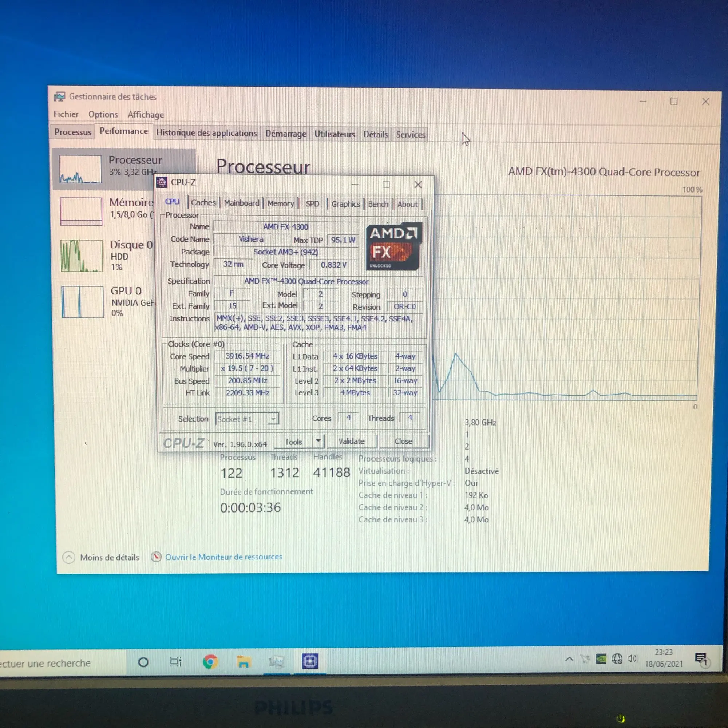The image size is (728, 728).
Task: Select the Processeur performance thumbnail
Action: 80,169
